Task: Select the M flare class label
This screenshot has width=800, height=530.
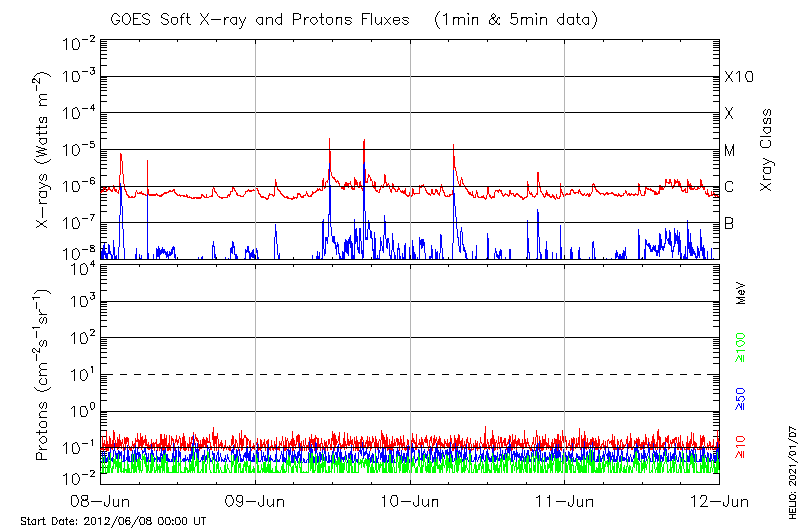Action: coord(730,150)
